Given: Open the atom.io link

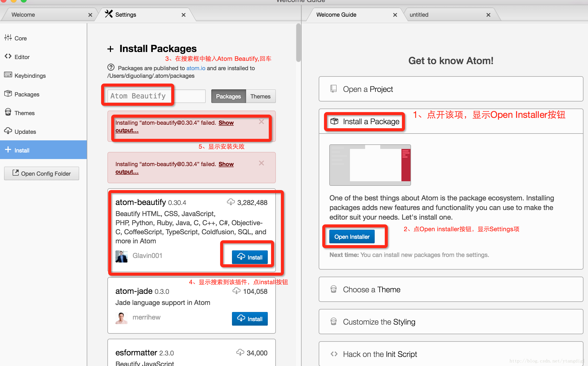Looking at the screenshot, I should click(x=196, y=68).
